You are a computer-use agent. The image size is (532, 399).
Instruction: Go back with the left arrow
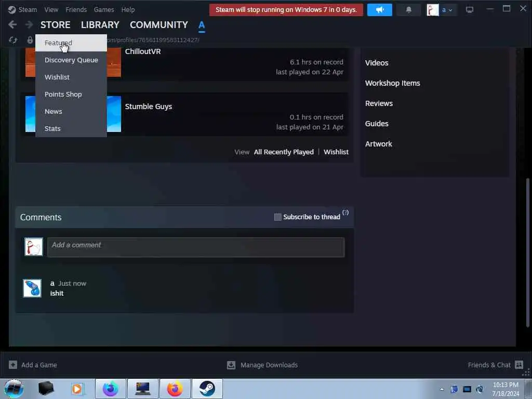pyautogui.click(x=12, y=25)
